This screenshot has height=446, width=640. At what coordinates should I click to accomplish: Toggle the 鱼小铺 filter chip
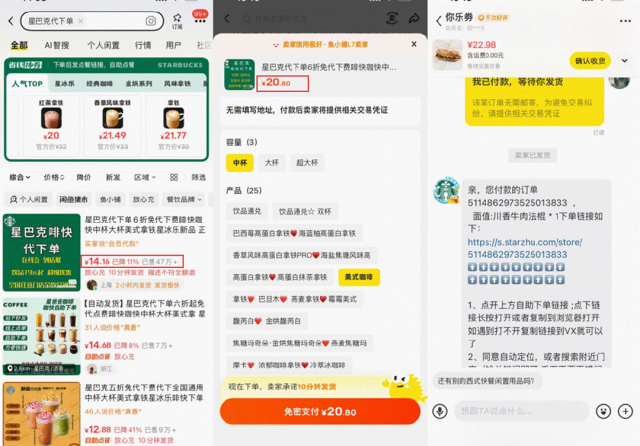click(x=110, y=199)
